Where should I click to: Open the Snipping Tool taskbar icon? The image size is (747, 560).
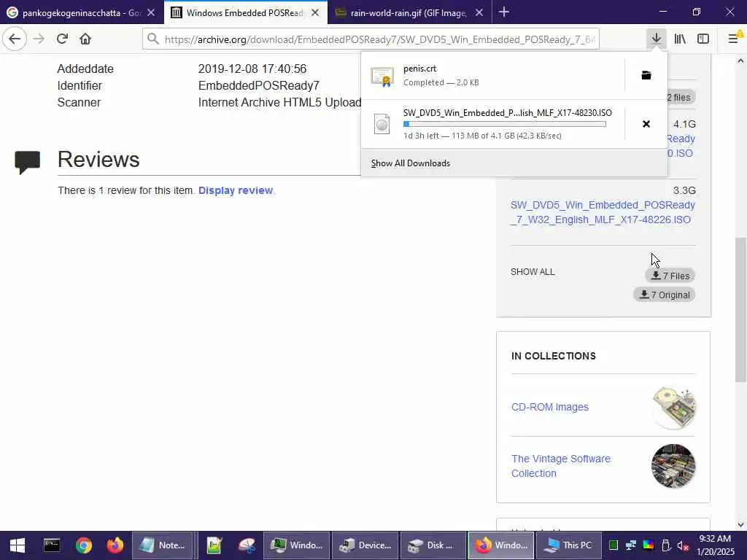coord(247,545)
